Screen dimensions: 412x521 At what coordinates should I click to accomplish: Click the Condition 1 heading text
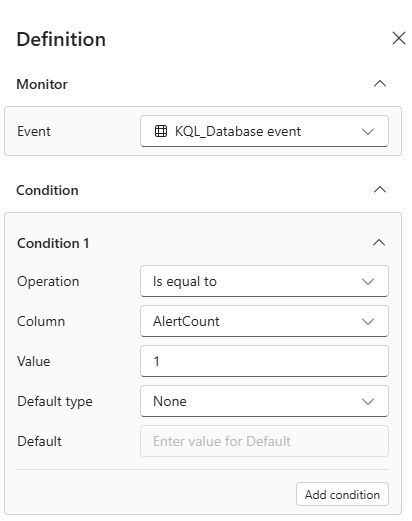click(53, 243)
